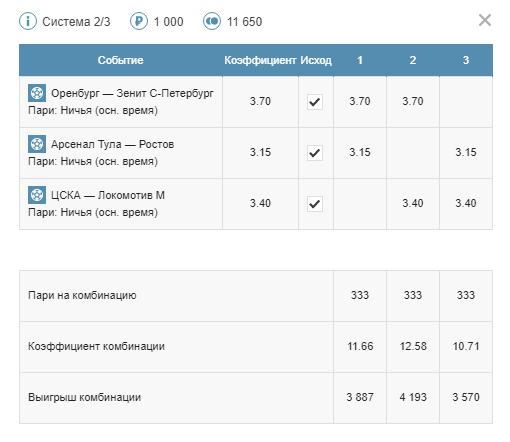Click football icon for Арсенал Тула — Ростов
Screen dimensions: 510x442
[37, 144]
